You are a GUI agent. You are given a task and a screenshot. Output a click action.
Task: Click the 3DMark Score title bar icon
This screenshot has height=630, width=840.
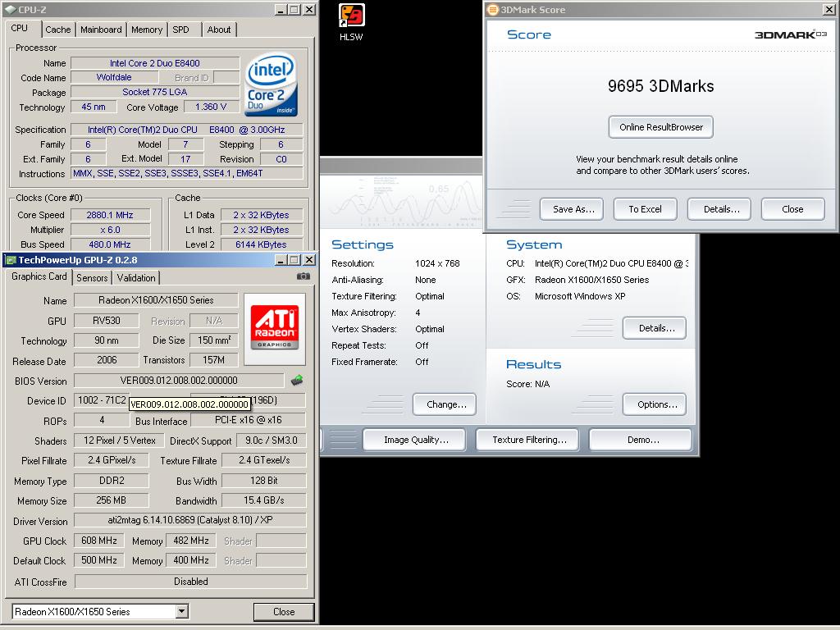[493, 10]
